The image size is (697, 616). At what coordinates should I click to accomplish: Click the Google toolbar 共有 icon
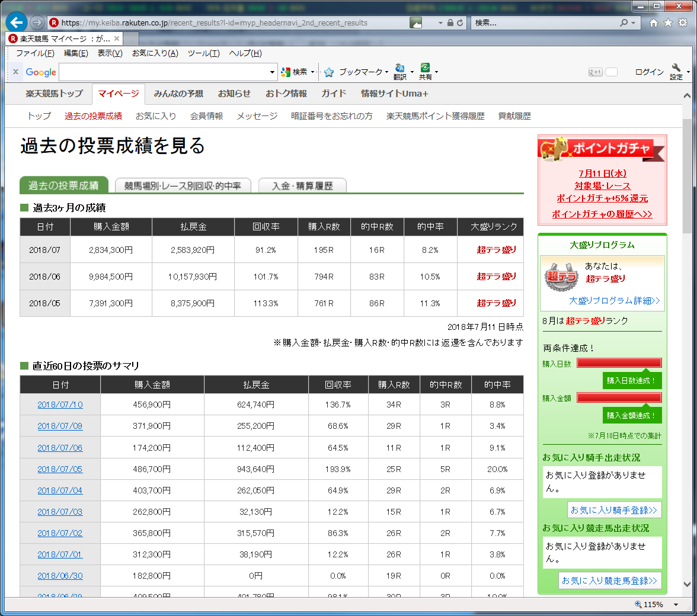(425, 72)
